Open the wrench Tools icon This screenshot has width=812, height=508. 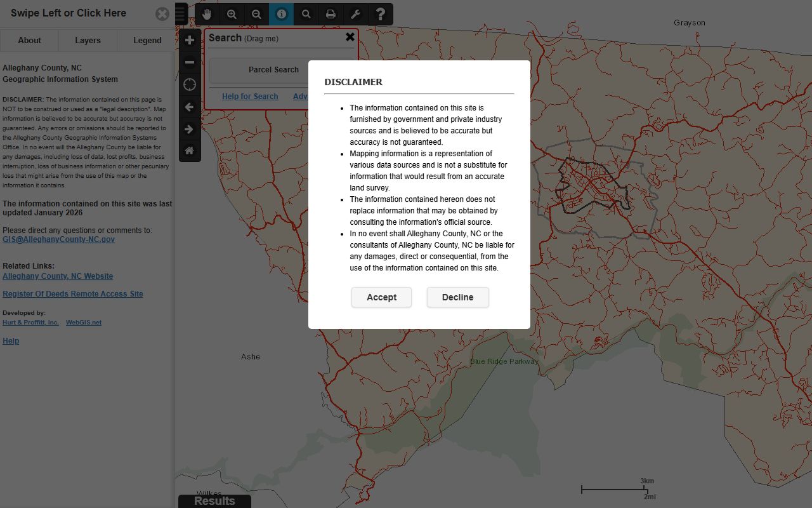point(356,14)
